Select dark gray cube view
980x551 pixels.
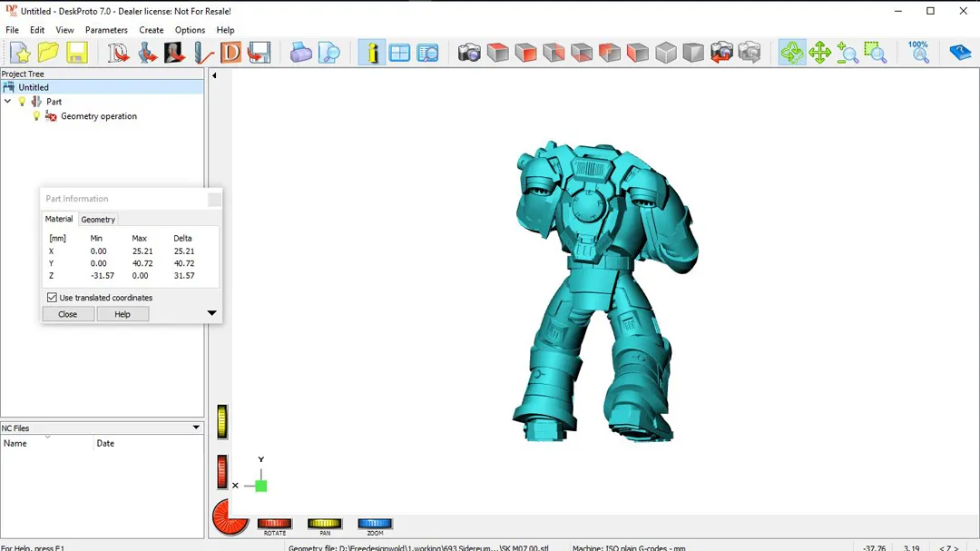click(x=693, y=53)
